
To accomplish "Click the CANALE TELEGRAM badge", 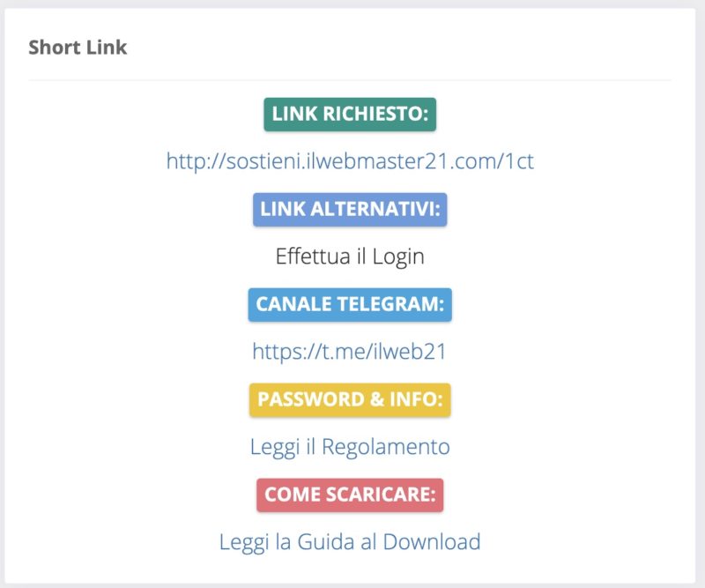I will [350, 304].
